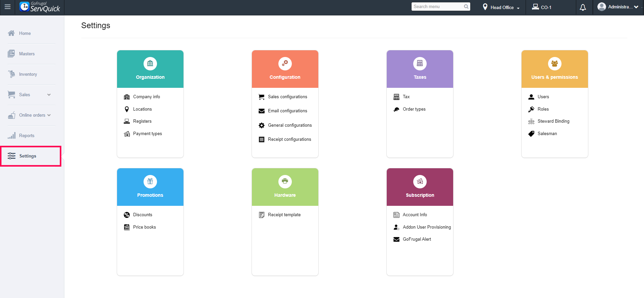
Task: Click the Users & permissions header title
Action: click(x=555, y=77)
